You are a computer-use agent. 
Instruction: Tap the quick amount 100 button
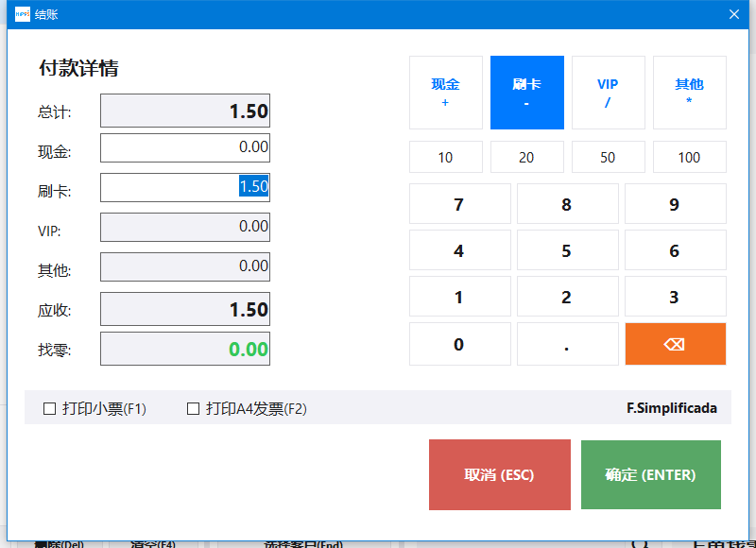pyautogui.click(x=690, y=157)
